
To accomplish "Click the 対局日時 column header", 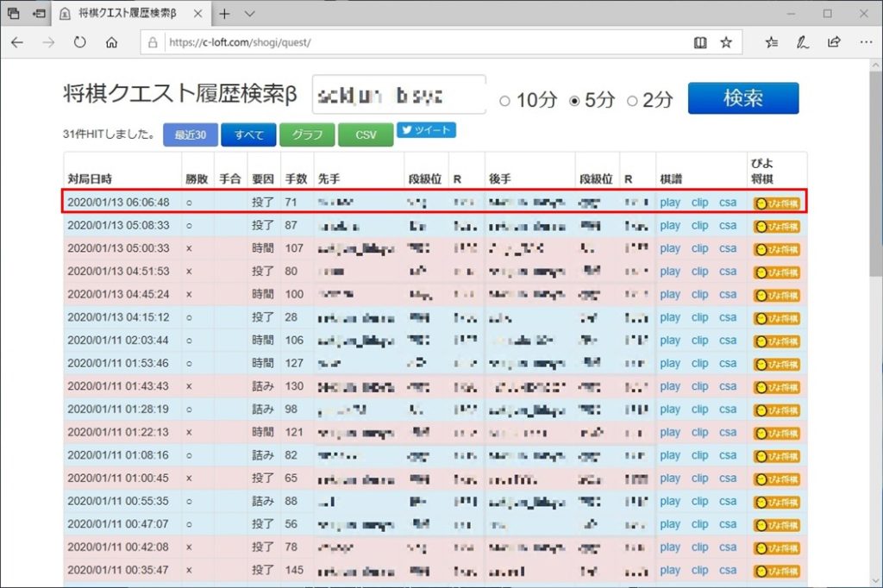I will [x=90, y=179].
